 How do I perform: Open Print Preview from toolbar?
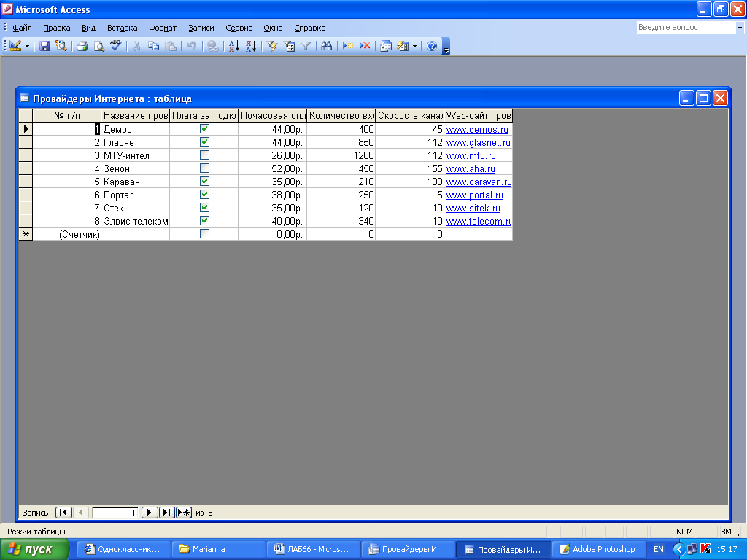(98, 46)
